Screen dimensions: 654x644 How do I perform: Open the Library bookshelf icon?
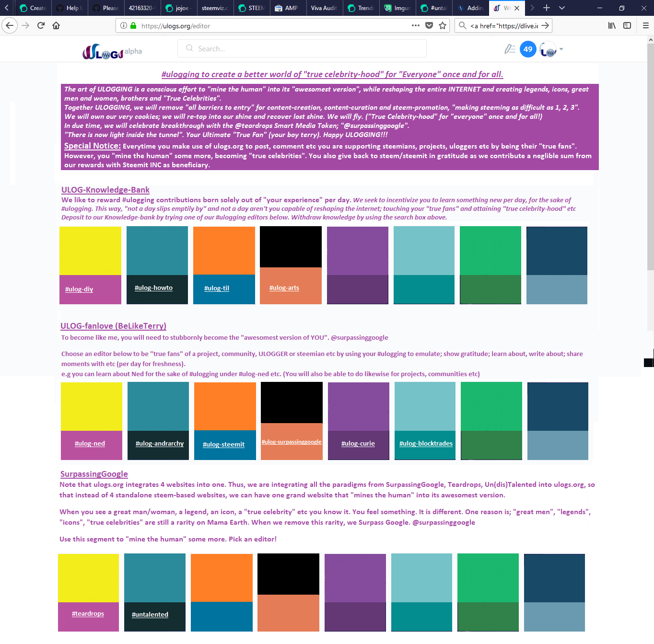click(x=612, y=25)
